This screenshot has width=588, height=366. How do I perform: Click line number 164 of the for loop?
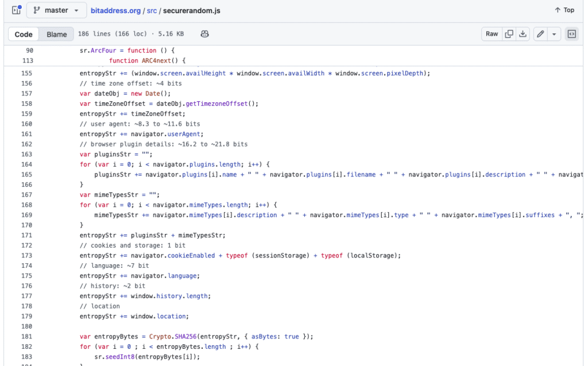26,164
